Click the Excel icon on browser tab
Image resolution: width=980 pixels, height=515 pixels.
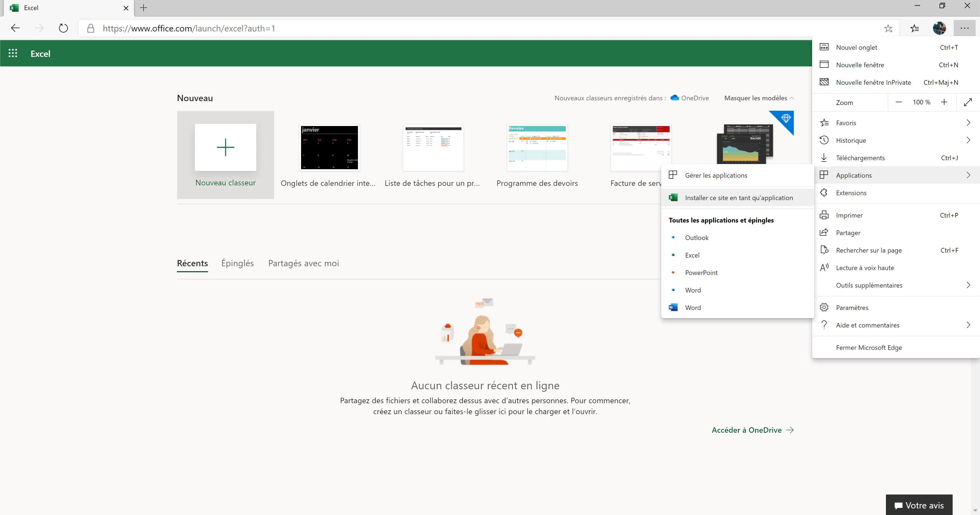(14, 8)
